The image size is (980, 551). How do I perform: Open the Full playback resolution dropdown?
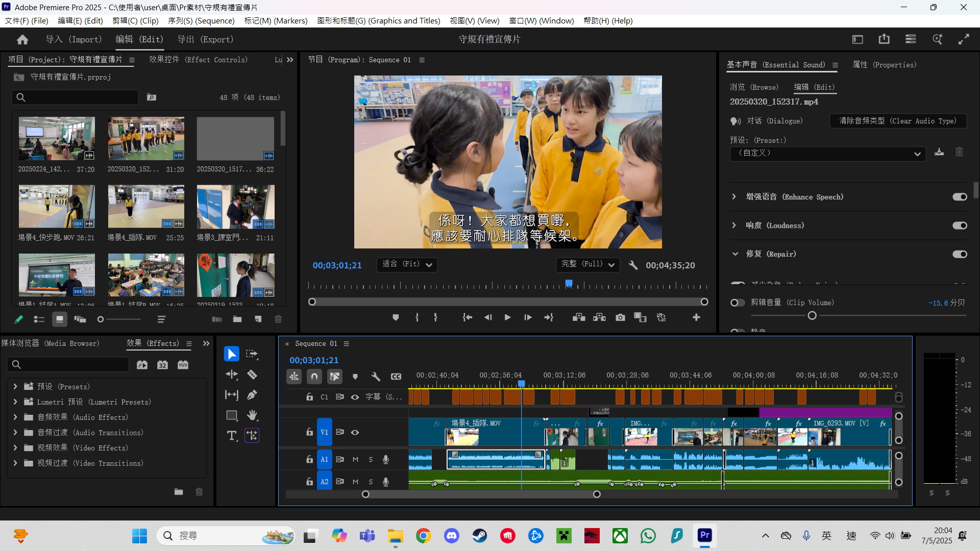pos(587,264)
